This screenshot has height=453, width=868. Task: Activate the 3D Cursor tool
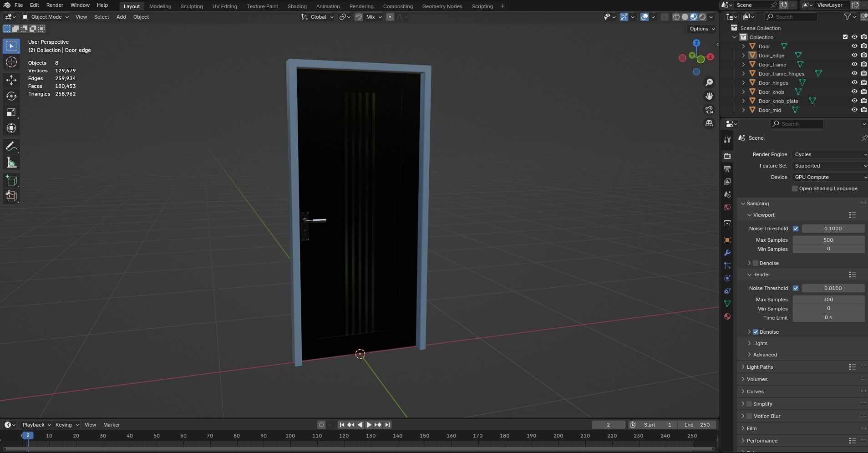coord(11,62)
